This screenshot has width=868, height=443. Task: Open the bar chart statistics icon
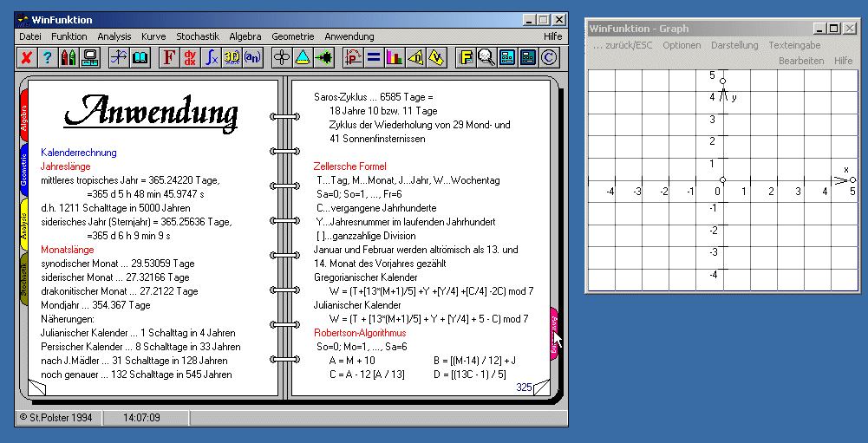coord(395,57)
